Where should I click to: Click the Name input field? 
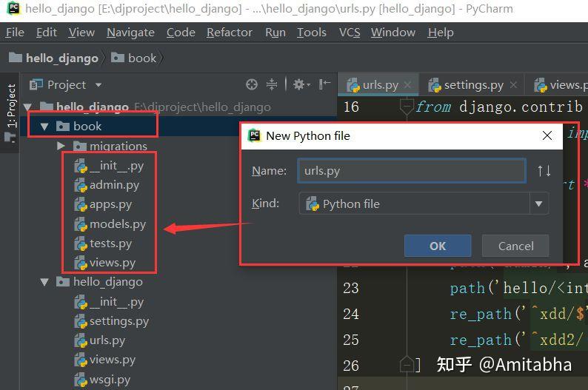point(411,171)
